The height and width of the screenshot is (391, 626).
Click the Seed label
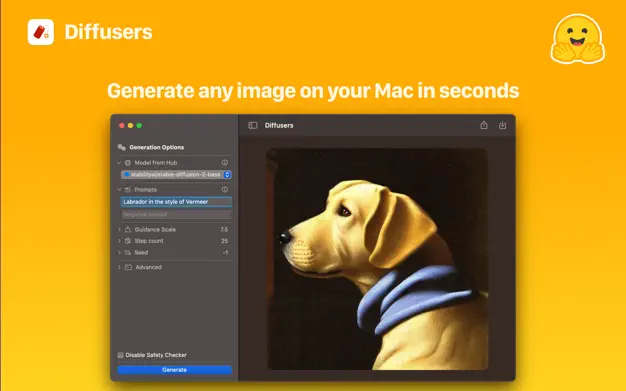[141, 252]
